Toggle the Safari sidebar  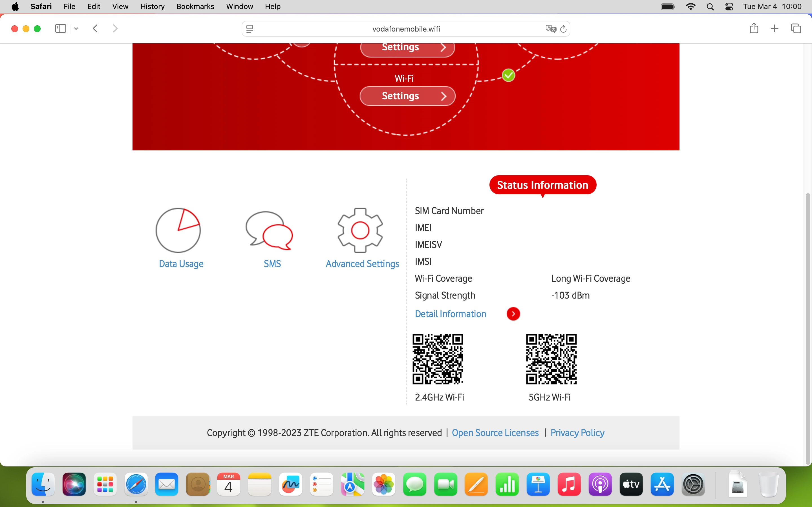click(x=60, y=28)
